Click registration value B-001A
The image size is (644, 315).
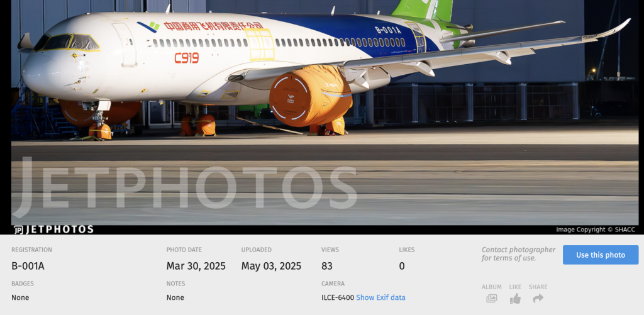(x=28, y=266)
